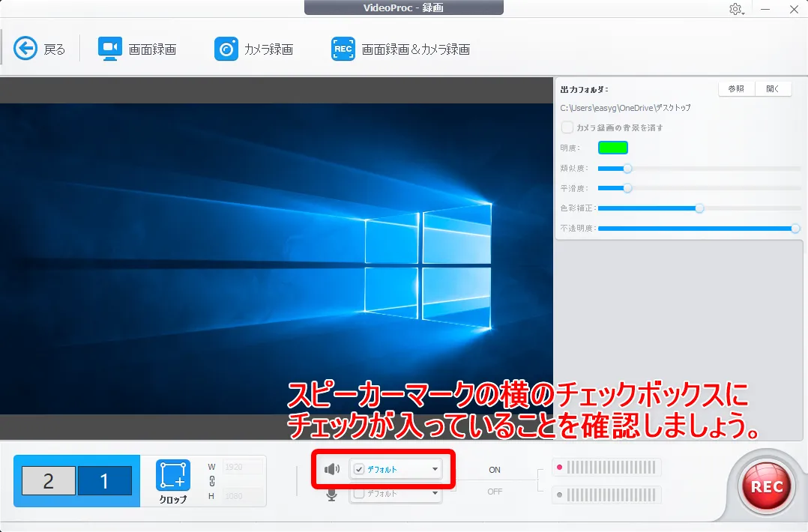
Task: Select the カメラ録画 camera recording icon
Action: coord(226,49)
